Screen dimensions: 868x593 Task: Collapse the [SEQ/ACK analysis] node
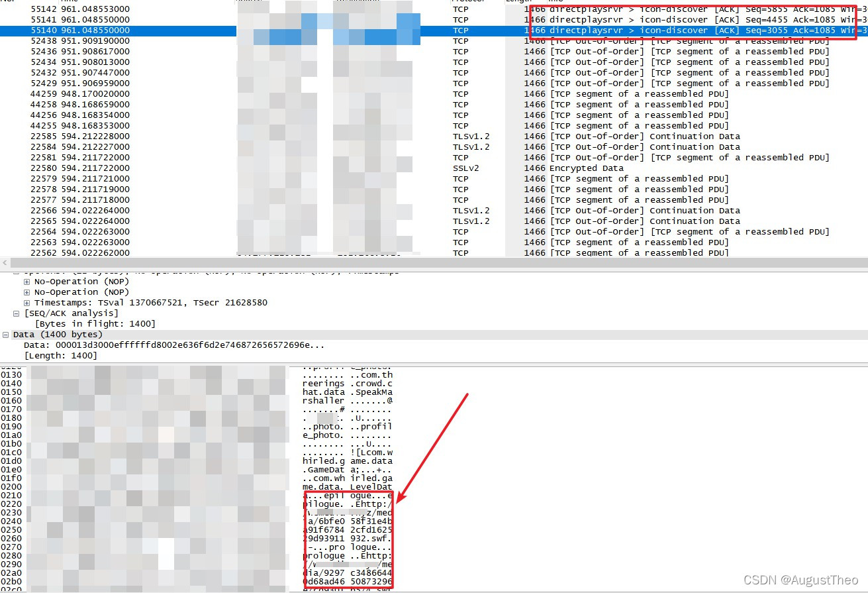coord(17,313)
